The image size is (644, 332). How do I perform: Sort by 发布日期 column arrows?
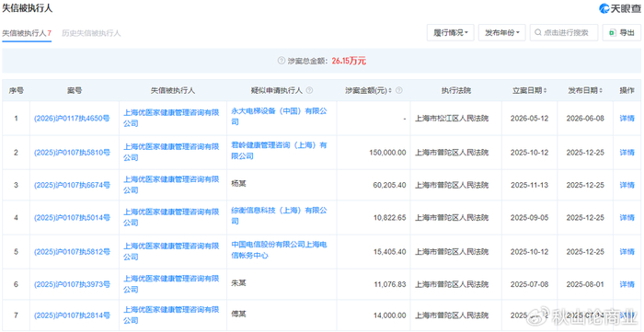[x=601, y=91]
